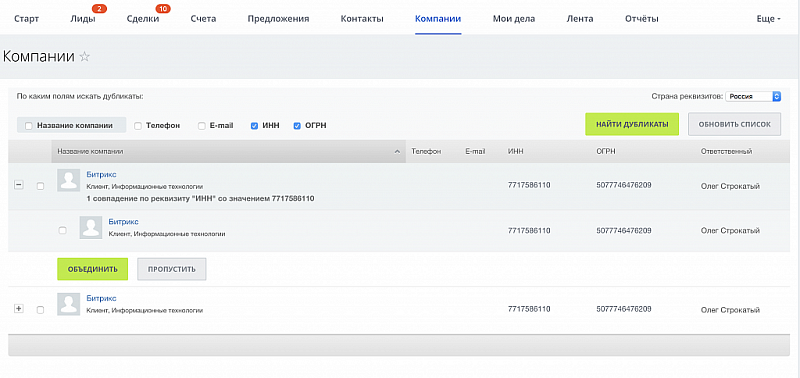Click the Найти дубликаты button
This screenshot has height=378, width=800.
(x=632, y=124)
